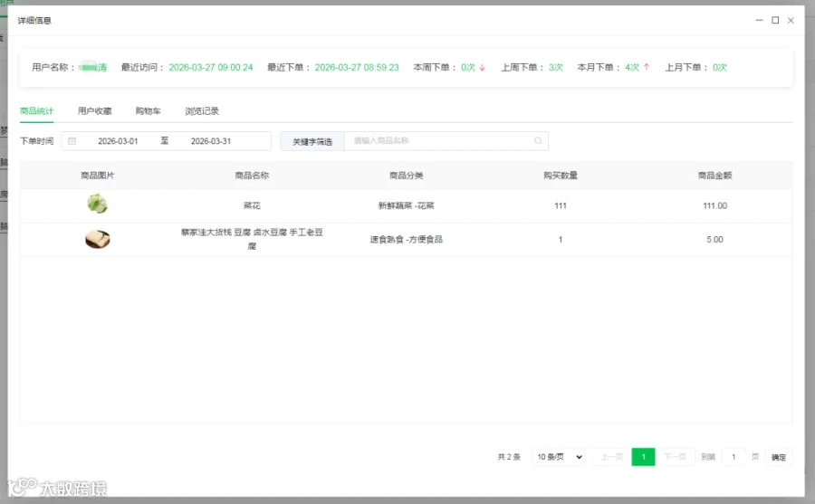Open the 10 条/页 page size dropdown
Viewport: 815px width, 504px height.
[x=560, y=457]
